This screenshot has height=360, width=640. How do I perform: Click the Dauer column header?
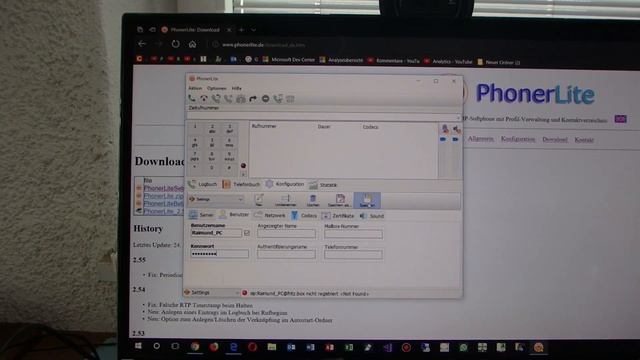tap(324, 127)
